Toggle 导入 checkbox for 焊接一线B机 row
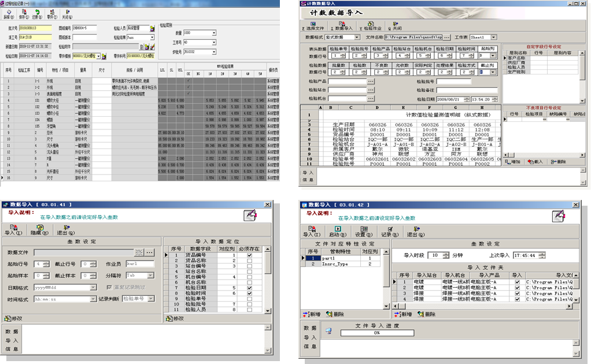 tap(517, 299)
